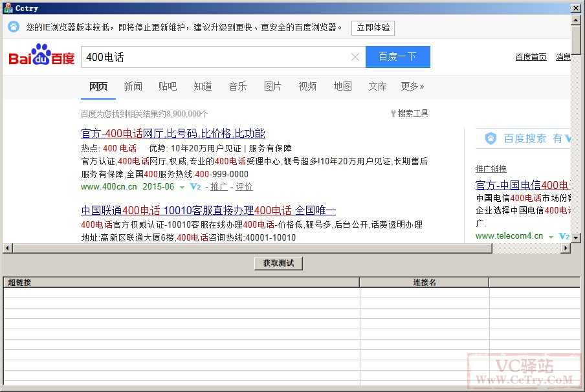The height and width of the screenshot is (392, 585).
Task: Open sidebar link 官方-中国电信400电话
Action: [x=523, y=185]
